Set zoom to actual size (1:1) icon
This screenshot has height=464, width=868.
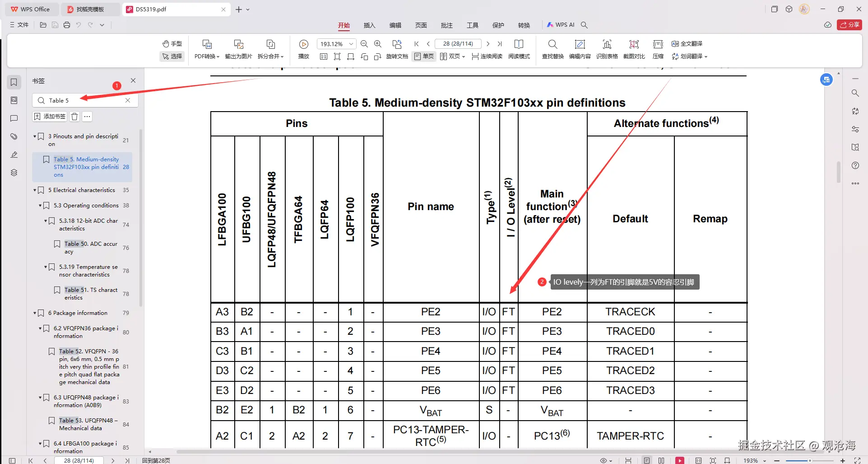(x=323, y=56)
